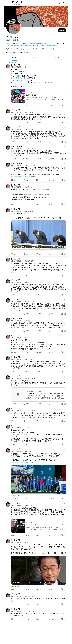Go back using the top-left arrow
72x644 pixels.
[7, 3]
